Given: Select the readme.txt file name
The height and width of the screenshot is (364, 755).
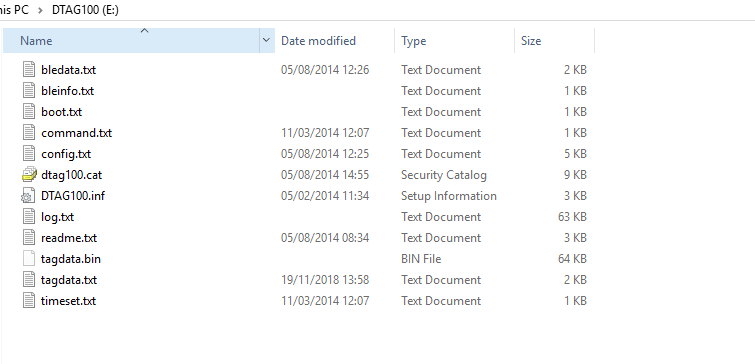Looking at the screenshot, I should 69,238.
